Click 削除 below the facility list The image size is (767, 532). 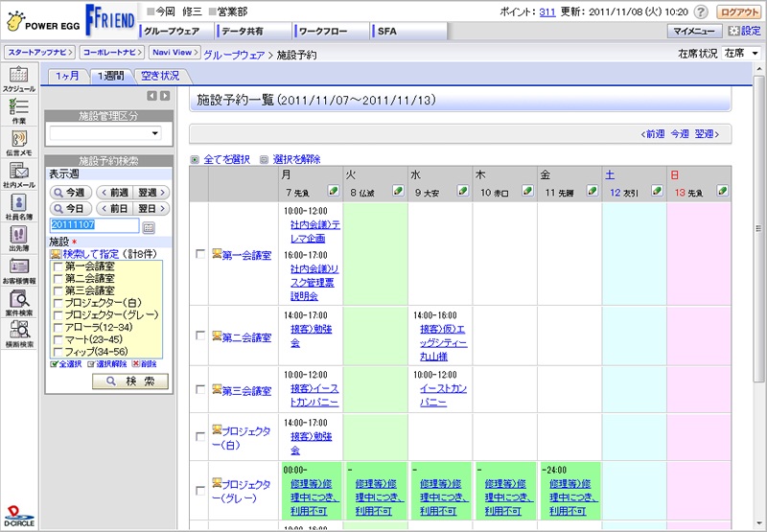coord(145,364)
